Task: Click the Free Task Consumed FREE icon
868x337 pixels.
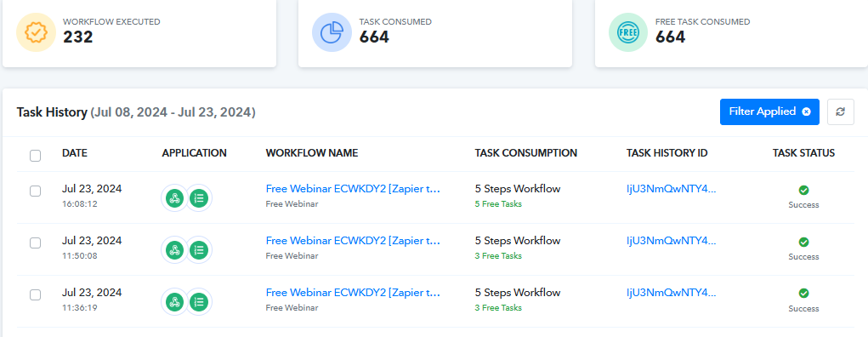Action: pos(628,32)
